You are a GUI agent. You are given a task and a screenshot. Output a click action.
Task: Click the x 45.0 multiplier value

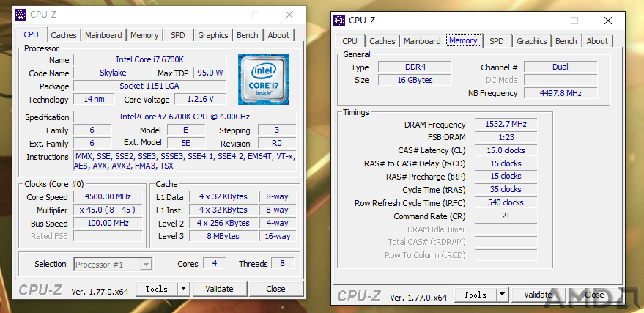pos(108,210)
